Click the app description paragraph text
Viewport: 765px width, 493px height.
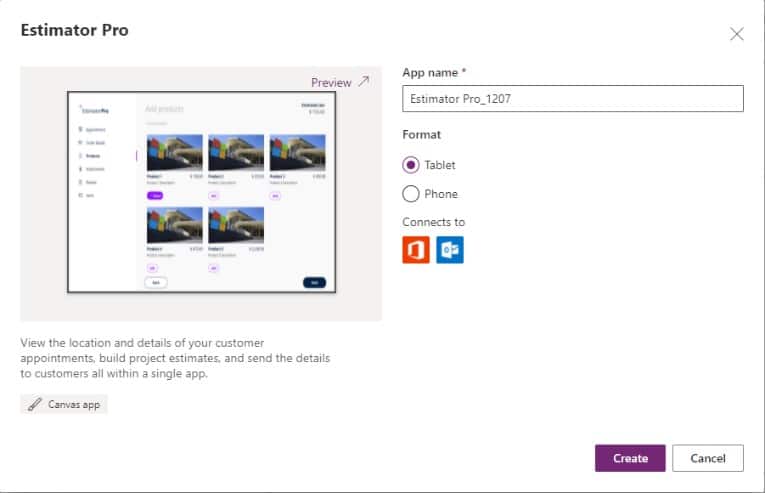click(x=175, y=358)
